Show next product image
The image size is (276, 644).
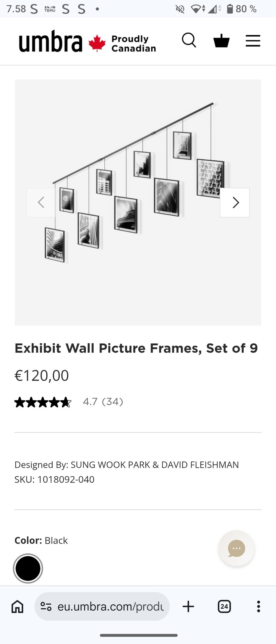[235, 202]
